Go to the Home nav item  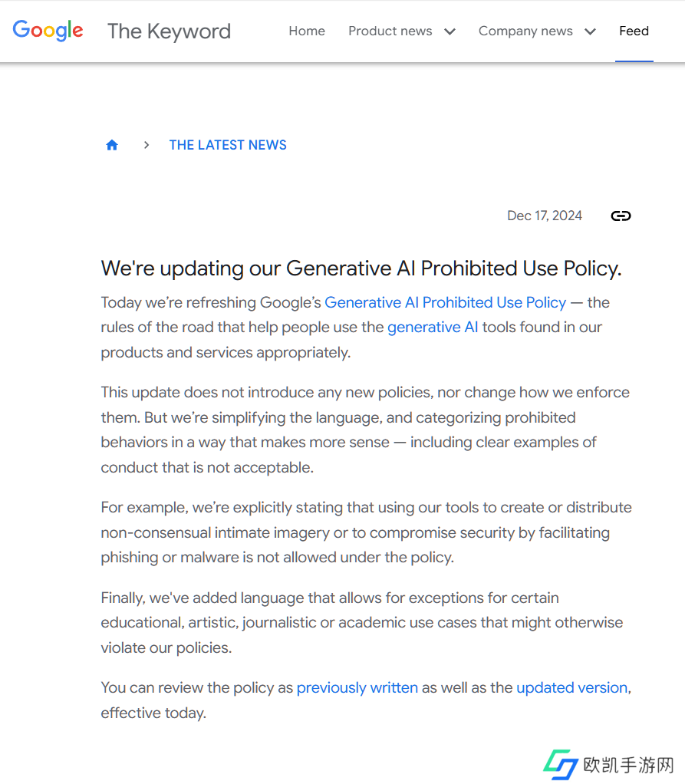307,31
